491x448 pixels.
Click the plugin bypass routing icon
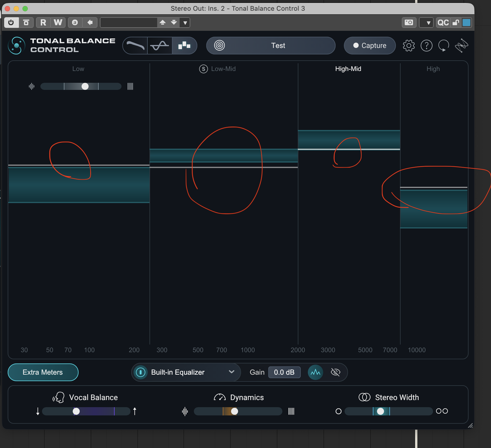tap(26, 23)
